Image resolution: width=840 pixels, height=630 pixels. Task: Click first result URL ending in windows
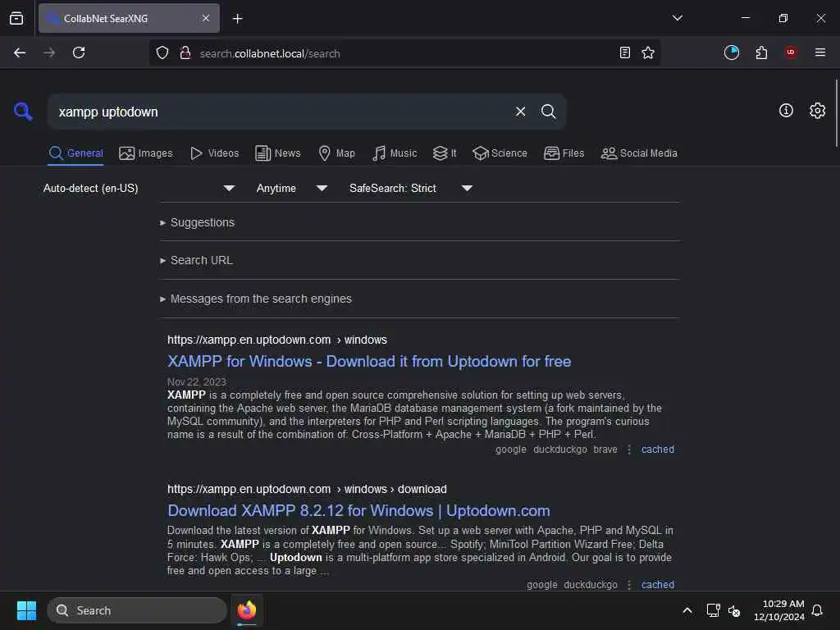(x=277, y=340)
